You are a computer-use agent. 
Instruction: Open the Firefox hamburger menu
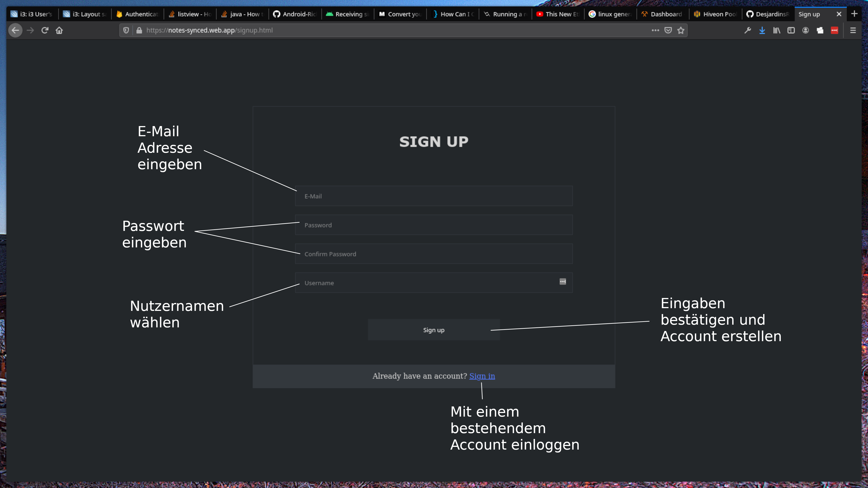coord(853,31)
